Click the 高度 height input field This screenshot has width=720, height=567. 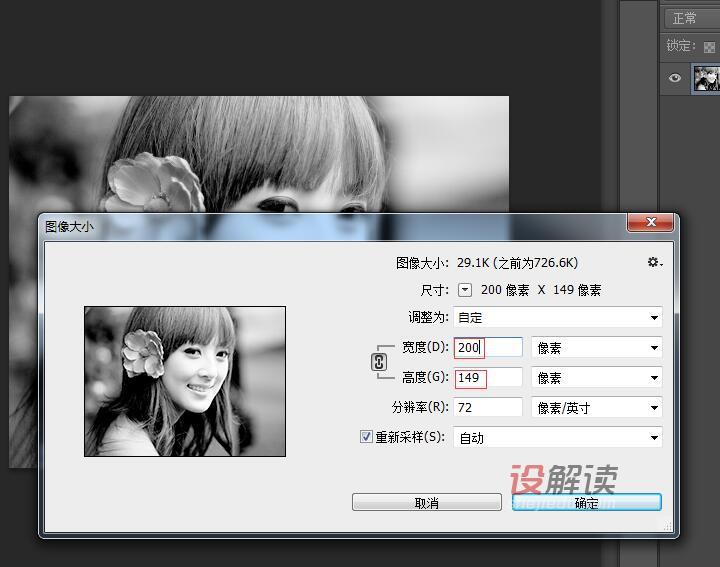(488, 378)
